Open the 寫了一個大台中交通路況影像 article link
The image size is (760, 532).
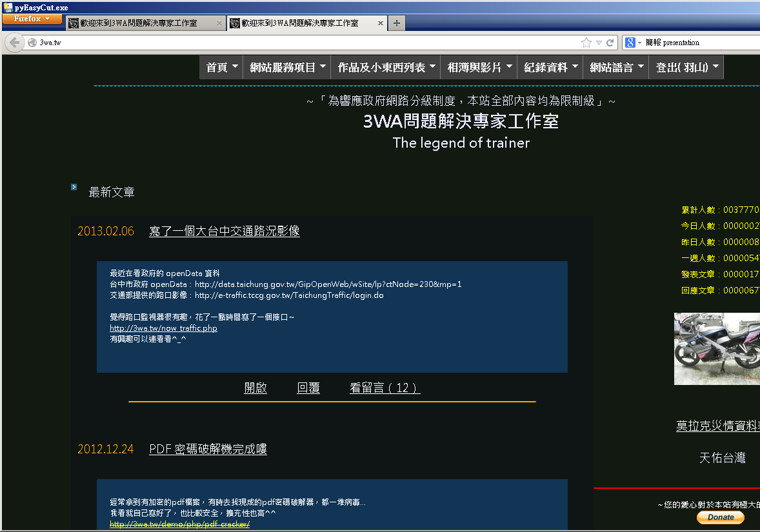[x=224, y=231]
